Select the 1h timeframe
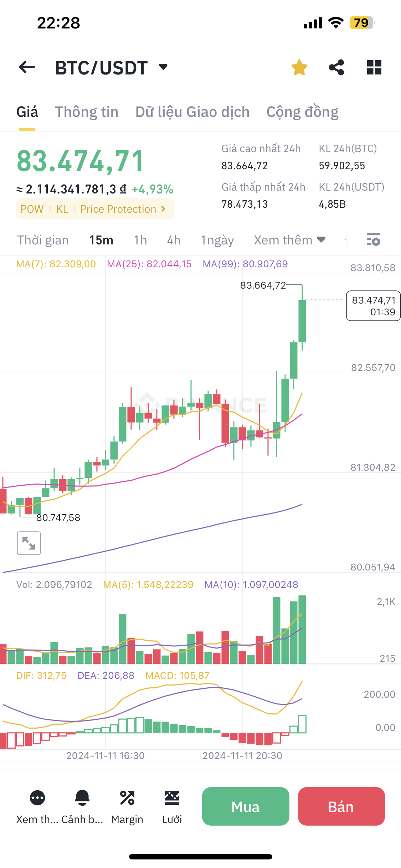This screenshot has width=401, height=868. point(140,240)
